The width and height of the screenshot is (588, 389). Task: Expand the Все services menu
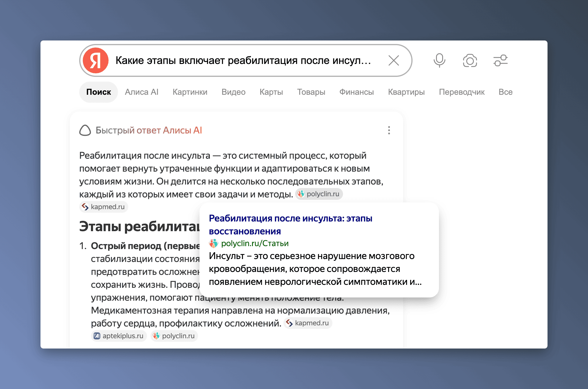click(x=506, y=92)
